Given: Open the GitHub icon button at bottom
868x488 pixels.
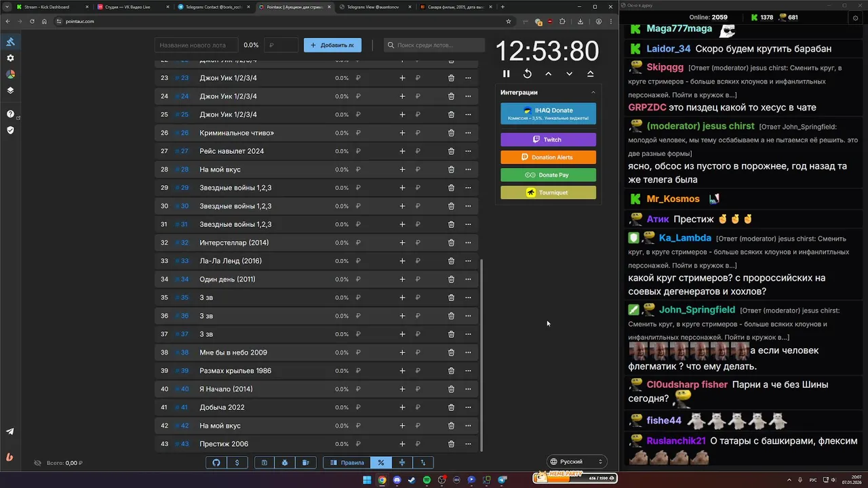Looking at the screenshot, I should [x=216, y=462].
